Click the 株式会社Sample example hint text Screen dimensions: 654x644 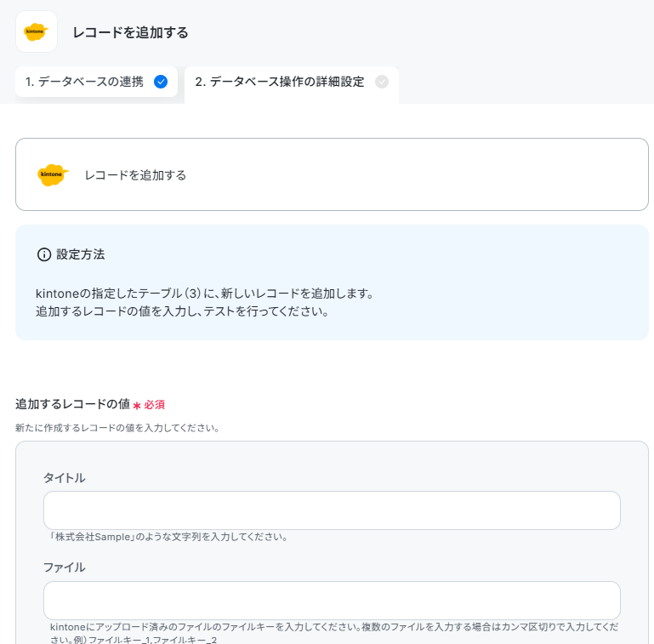(168, 537)
